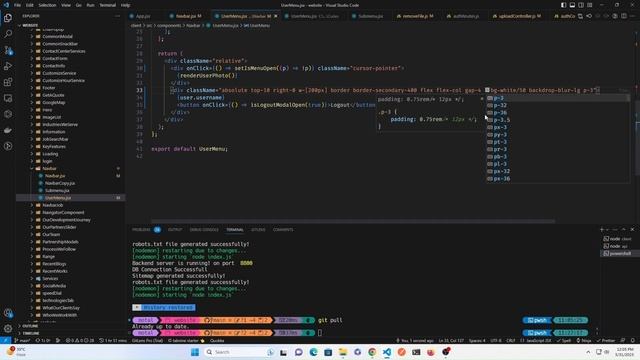Switch to the uploadController.js tab
This screenshot has width=640, height=360.
point(517,16)
